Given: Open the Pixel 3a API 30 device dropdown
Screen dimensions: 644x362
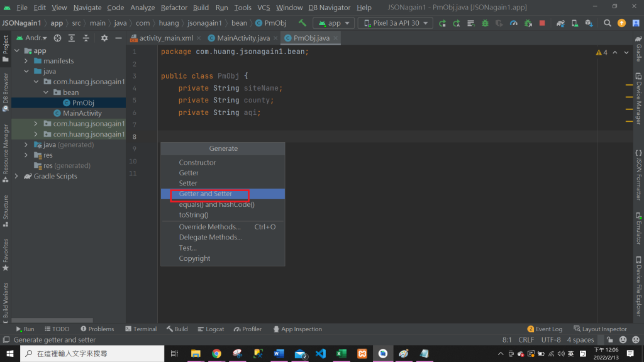Looking at the screenshot, I should 395,23.
